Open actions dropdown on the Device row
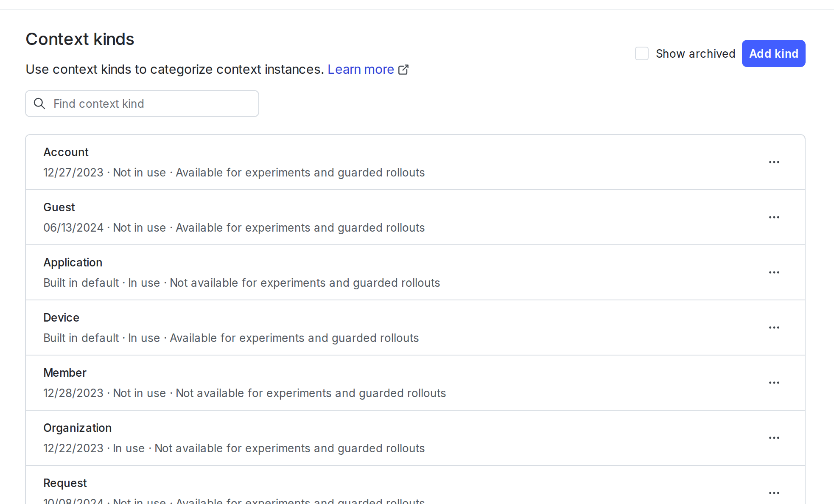Viewport: 834px width, 504px height. [774, 327]
